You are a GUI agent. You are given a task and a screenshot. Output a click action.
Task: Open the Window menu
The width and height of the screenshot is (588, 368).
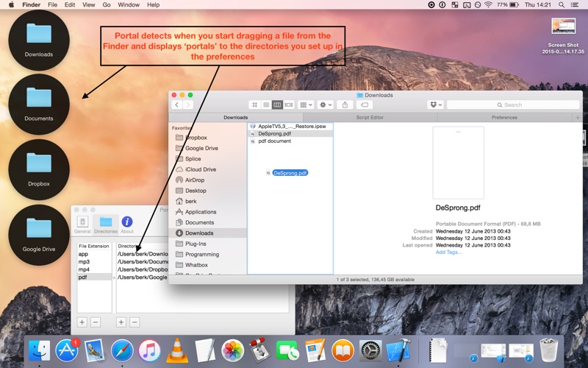click(129, 4)
